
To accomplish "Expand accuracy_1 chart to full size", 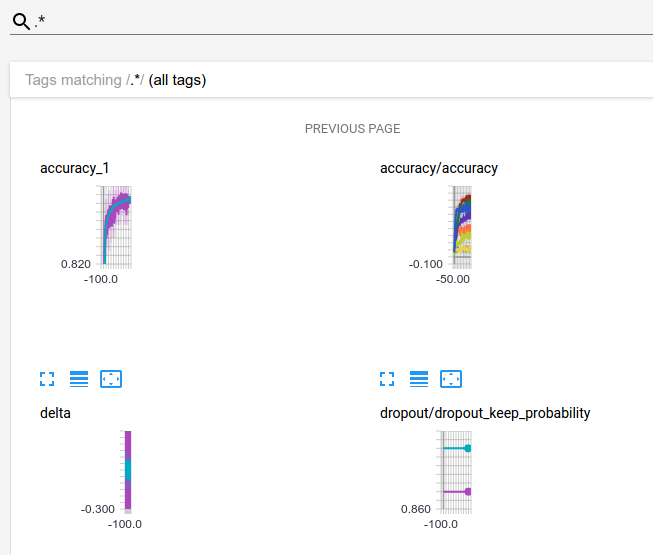I will pyautogui.click(x=47, y=379).
